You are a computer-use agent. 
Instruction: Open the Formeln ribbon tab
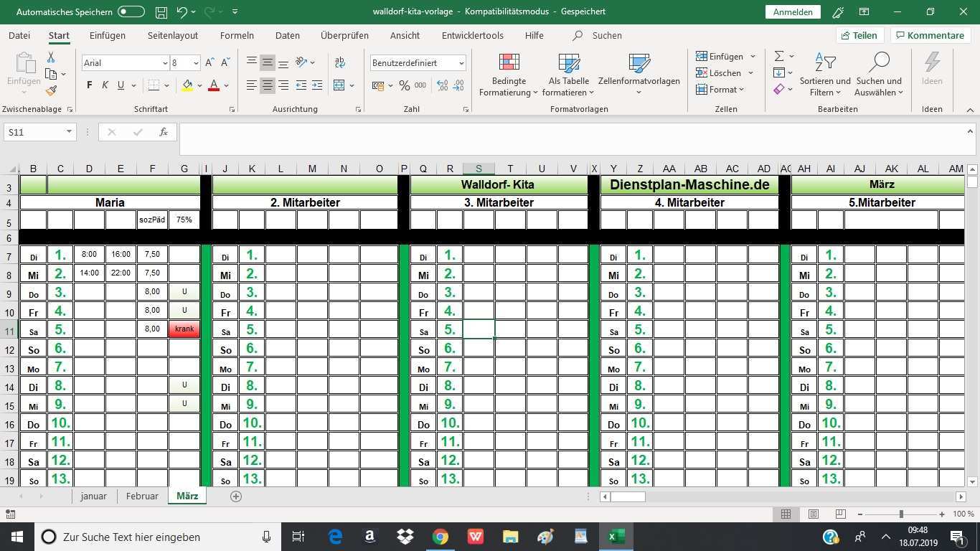click(x=237, y=35)
